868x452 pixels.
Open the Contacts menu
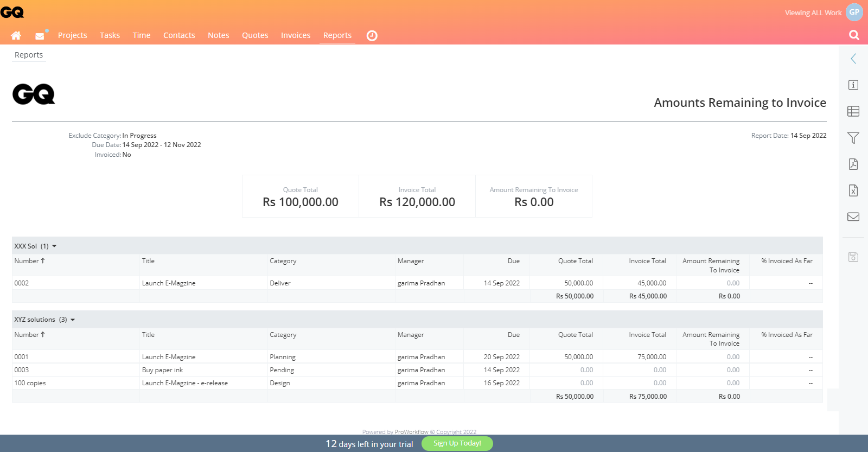[179, 35]
